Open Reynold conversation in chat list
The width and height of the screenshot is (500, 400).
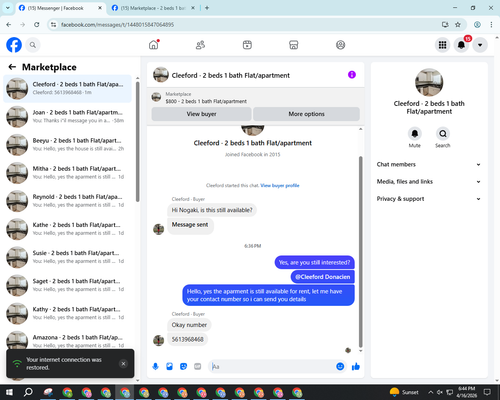[x=67, y=201]
